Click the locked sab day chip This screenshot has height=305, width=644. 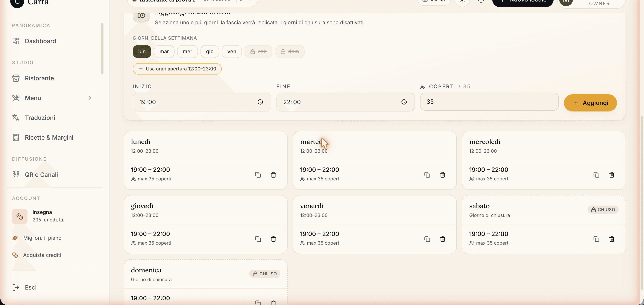258,52
